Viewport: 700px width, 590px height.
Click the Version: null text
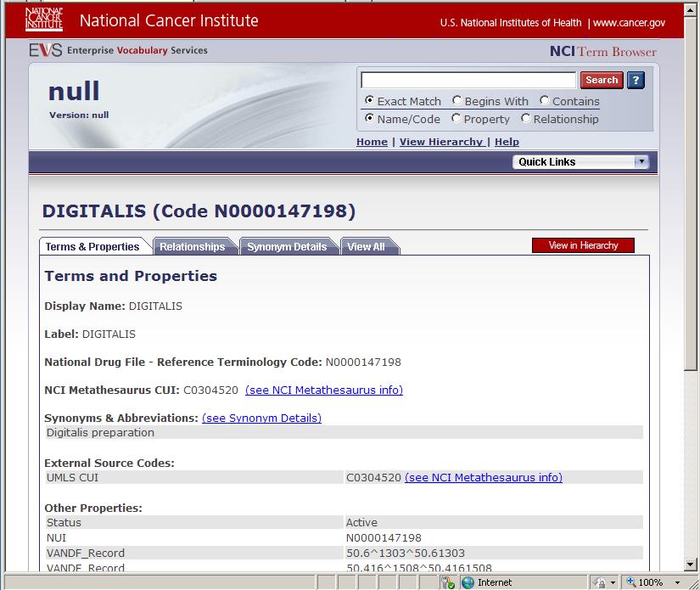(x=79, y=115)
